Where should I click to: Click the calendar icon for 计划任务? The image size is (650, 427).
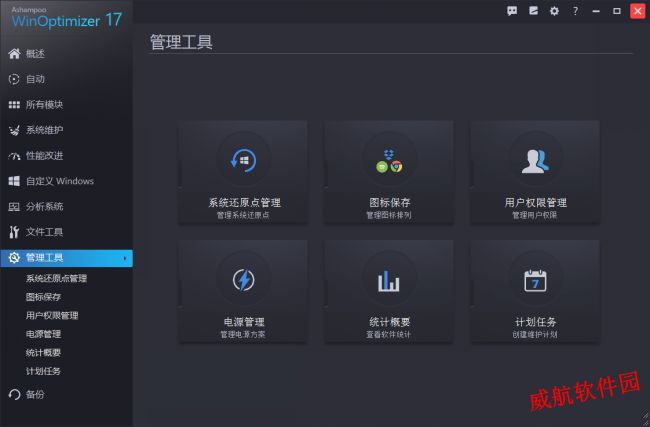pyautogui.click(x=535, y=281)
